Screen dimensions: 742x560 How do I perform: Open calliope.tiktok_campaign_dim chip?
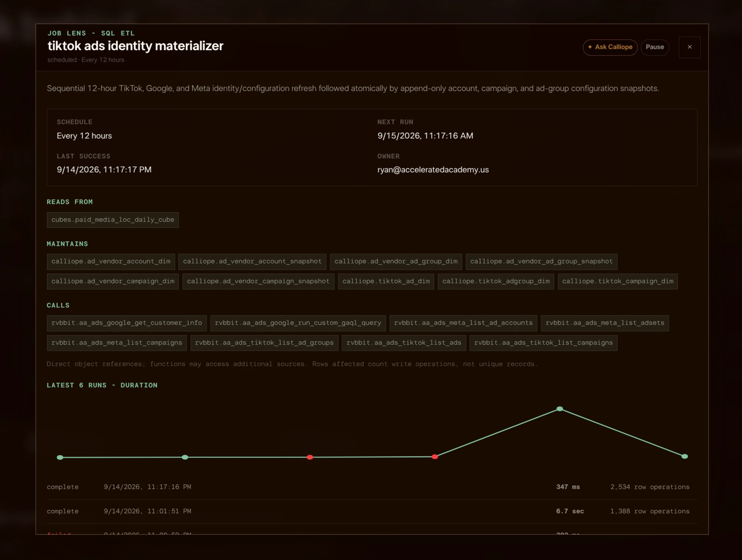click(x=618, y=281)
